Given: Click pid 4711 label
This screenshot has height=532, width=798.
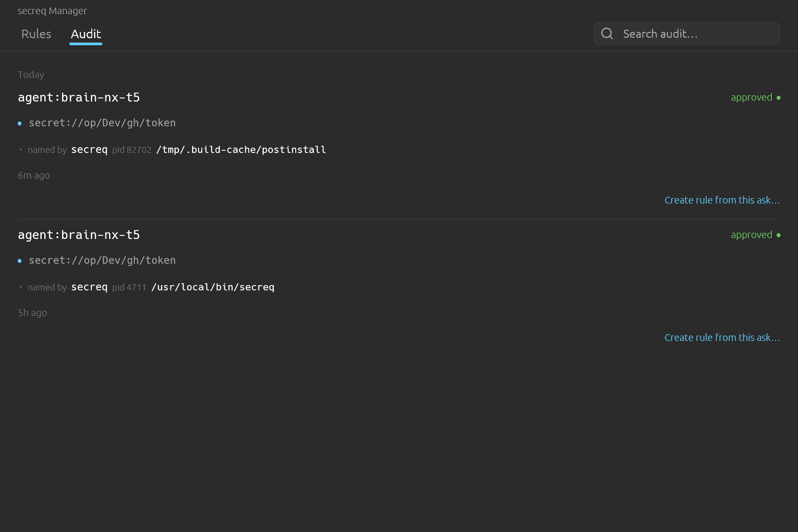Looking at the screenshot, I should [129, 287].
